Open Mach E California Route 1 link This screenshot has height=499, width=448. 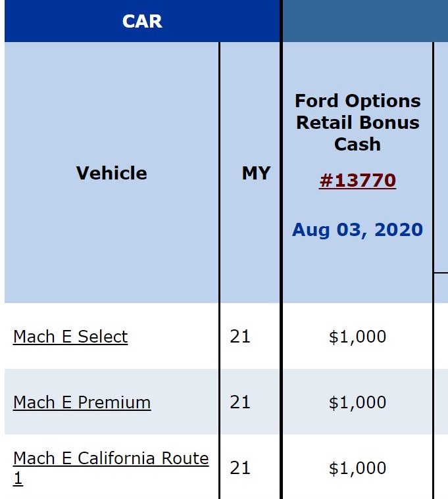[x=111, y=468]
